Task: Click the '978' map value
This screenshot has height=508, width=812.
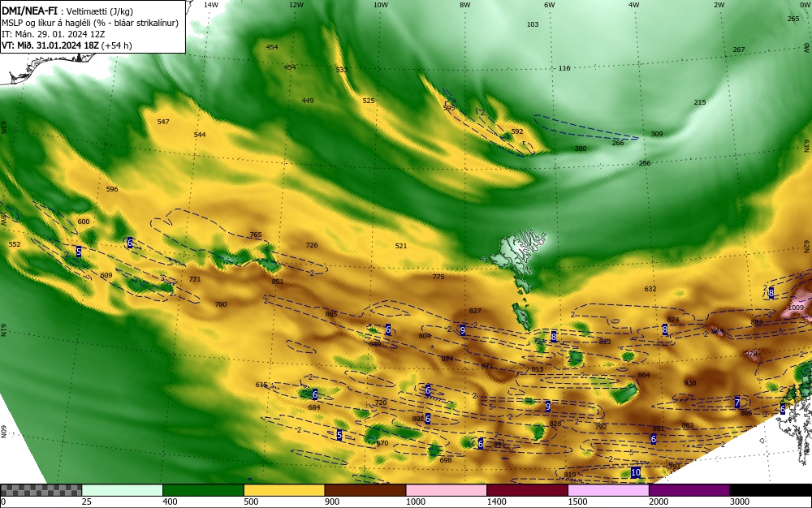Action: (x=750, y=355)
